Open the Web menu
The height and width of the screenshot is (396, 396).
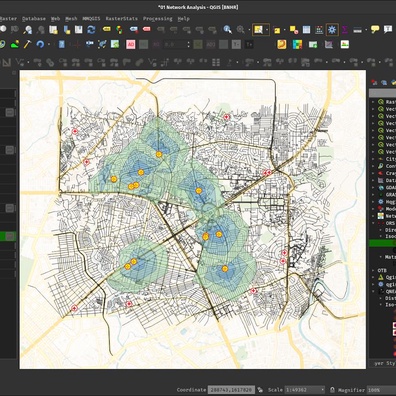[x=55, y=19]
